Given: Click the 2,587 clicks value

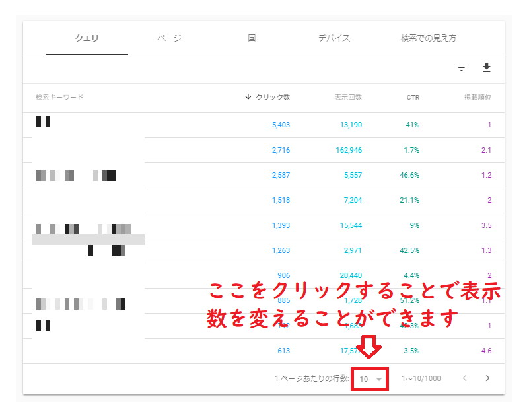Looking at the screenshot, I should (281, 175).
